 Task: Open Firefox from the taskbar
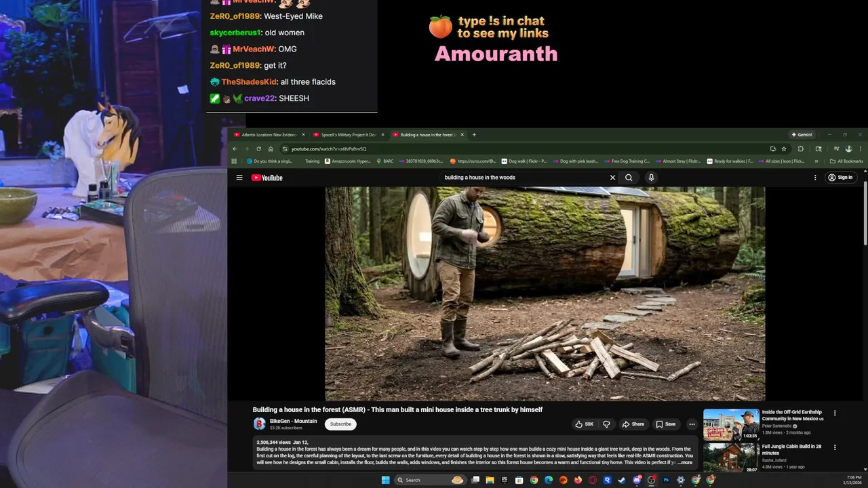coord(577,480)
